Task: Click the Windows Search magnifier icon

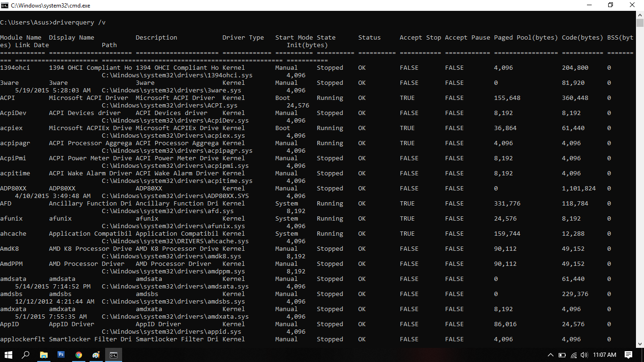Action: pos(26,355)
